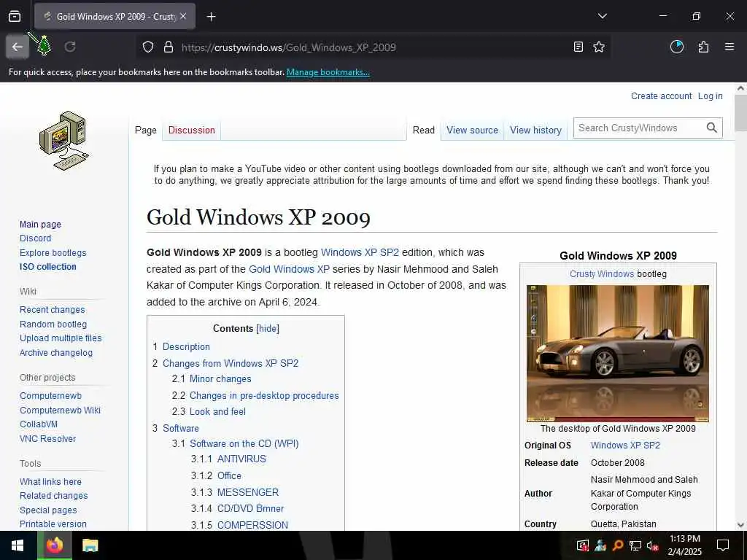This screenshot has height=560, width=747.
Task: Click the network monitor tray icon
Action: coord(635,545)
